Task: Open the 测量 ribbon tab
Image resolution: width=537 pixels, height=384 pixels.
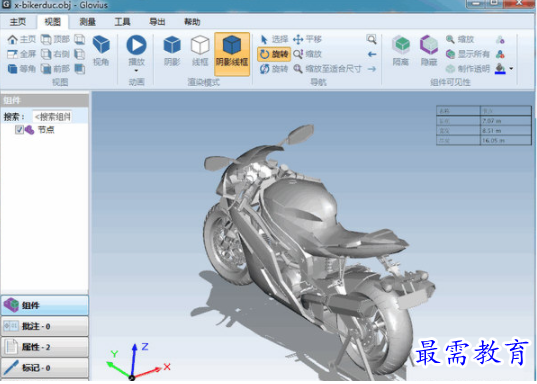Action: [x=87, y=22]
